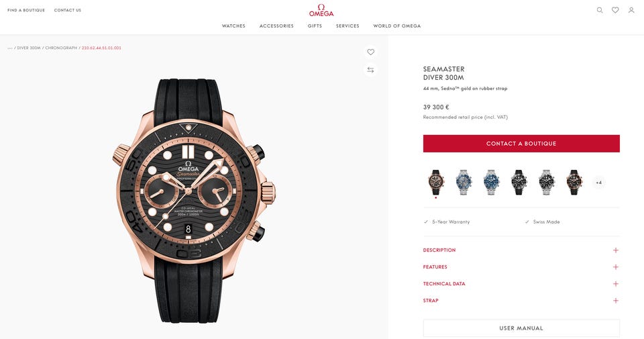Show the +4 more variants
The image size is (644, 339).
[x=599, y=183]
